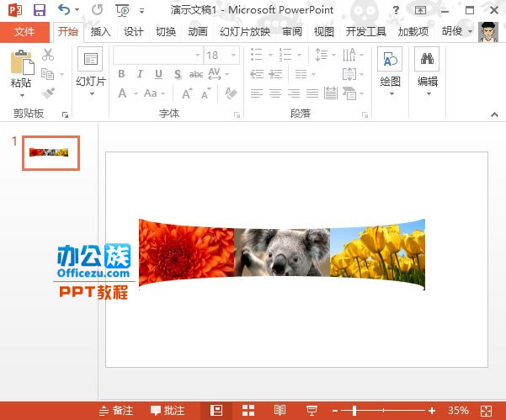Click the zoom slider in status bar

(x=354, y=410)
